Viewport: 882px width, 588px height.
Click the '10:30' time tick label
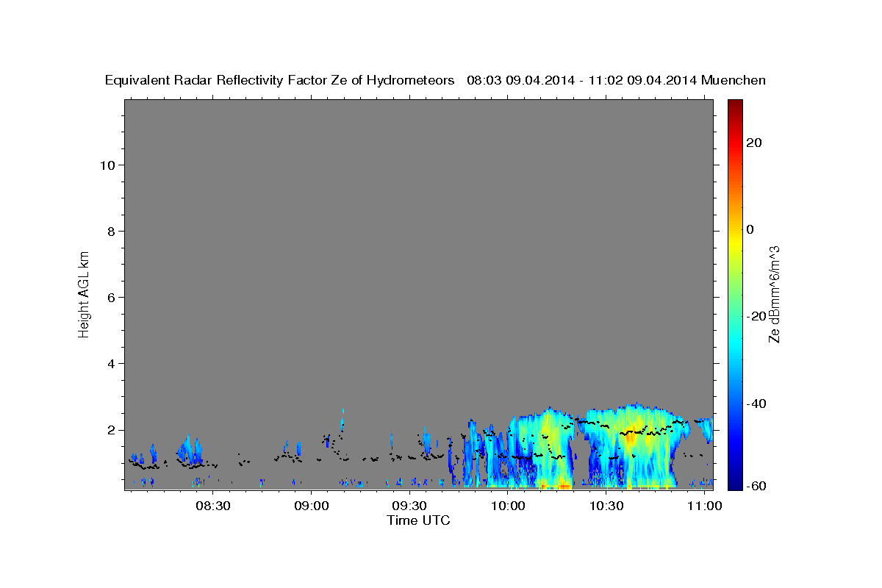[x=606, y=506]
